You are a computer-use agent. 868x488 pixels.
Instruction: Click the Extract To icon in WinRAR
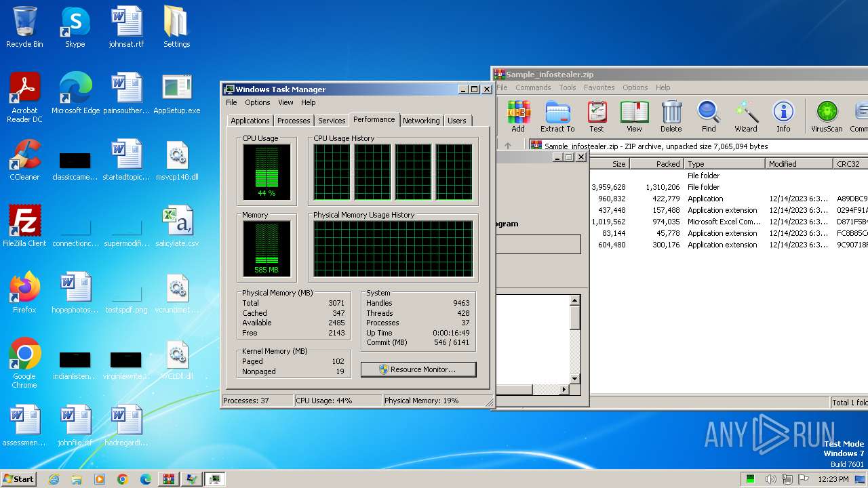[557, 117]
